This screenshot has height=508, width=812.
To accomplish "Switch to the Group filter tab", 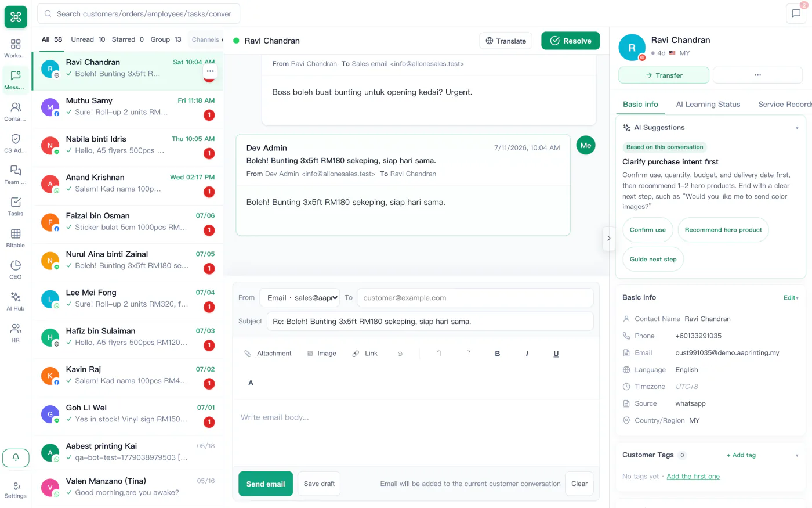I will pyautogui.click(x=166, y=39).
